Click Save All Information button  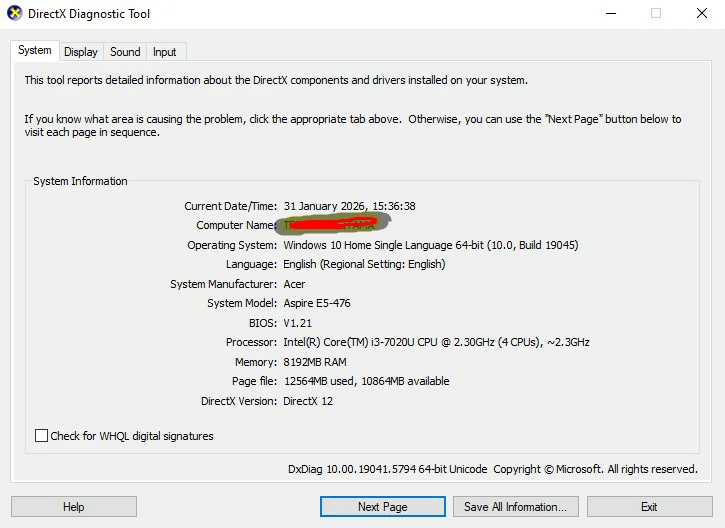[x=515, y=507]
